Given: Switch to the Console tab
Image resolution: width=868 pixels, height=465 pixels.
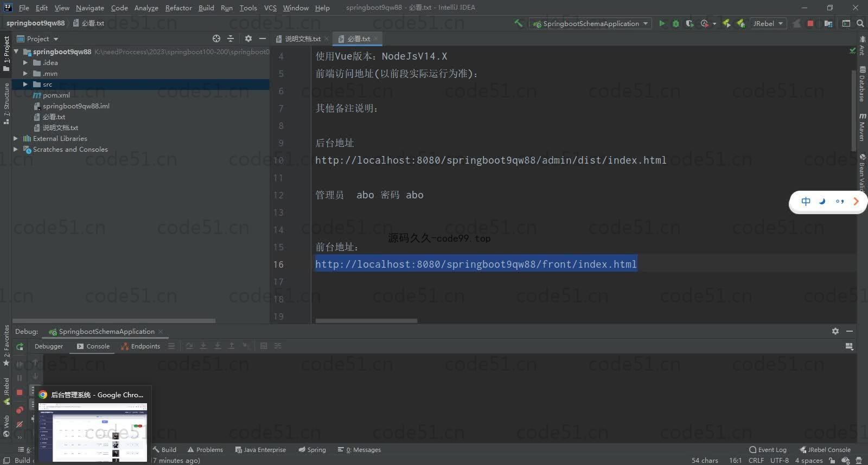Looking at the screenshot, I should pyautogui.click(x=93, y=346).
